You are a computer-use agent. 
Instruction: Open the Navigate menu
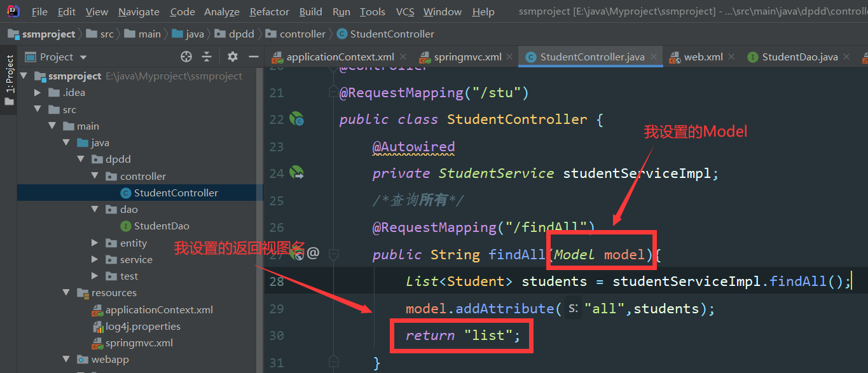pyautogui.click(x=139, y=11)
